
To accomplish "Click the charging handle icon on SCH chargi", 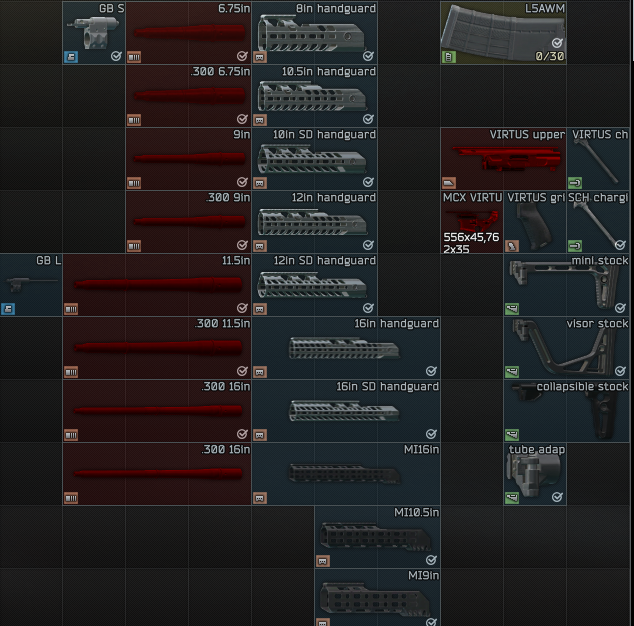I will (x=575, y=246).
